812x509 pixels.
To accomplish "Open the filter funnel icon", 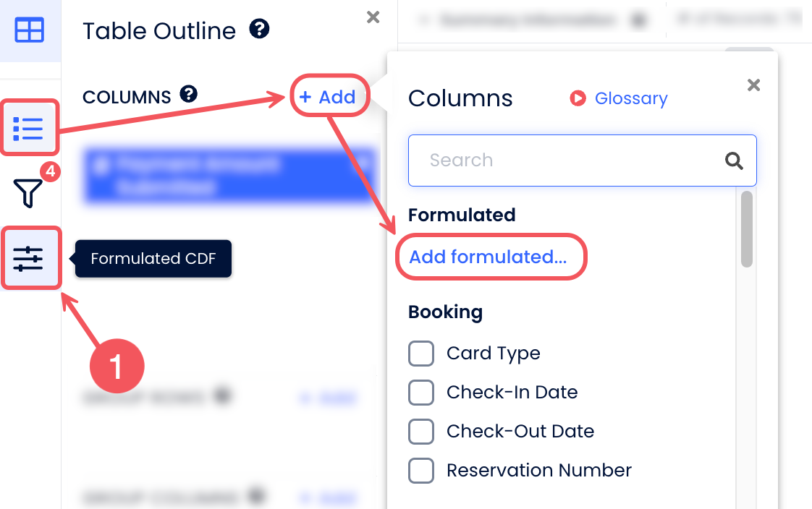I will point(28,193).
